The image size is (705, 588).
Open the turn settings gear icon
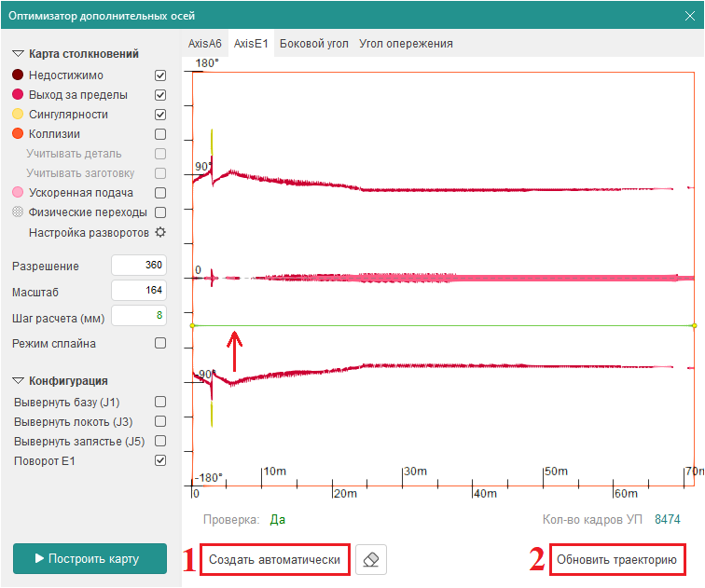pos(160,232)
